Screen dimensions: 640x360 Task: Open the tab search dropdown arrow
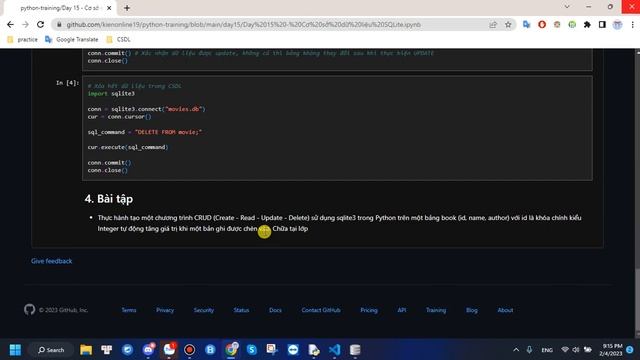click(x=567, y=7)
